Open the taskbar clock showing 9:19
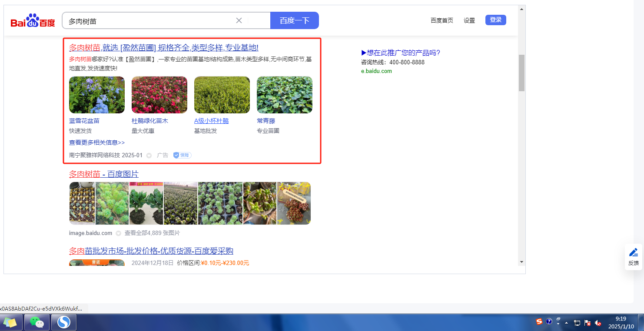 621,322
